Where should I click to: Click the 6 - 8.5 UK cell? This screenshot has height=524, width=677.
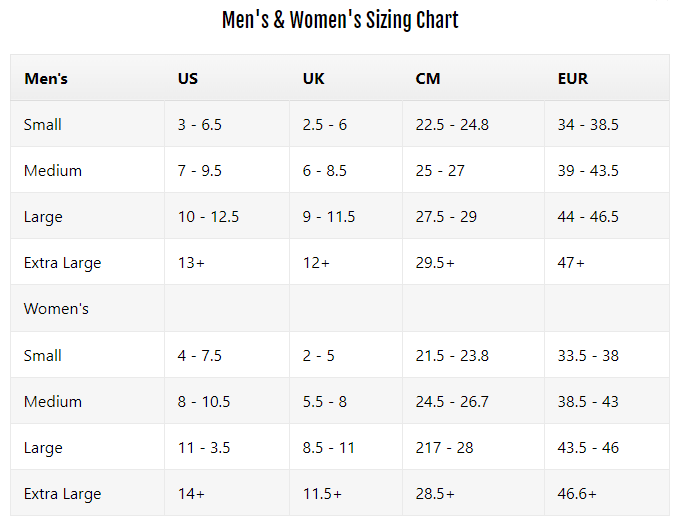click(325, 171)
